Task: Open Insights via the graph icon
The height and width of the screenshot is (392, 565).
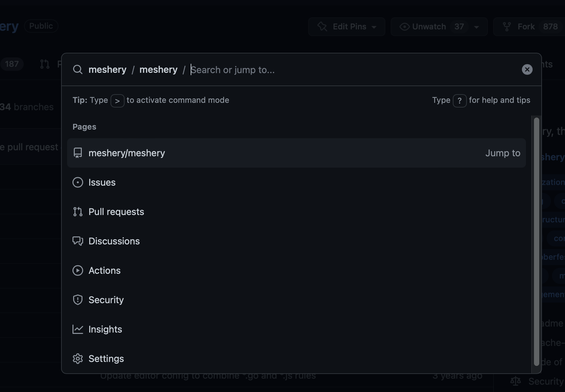Action: click(77, 329)
